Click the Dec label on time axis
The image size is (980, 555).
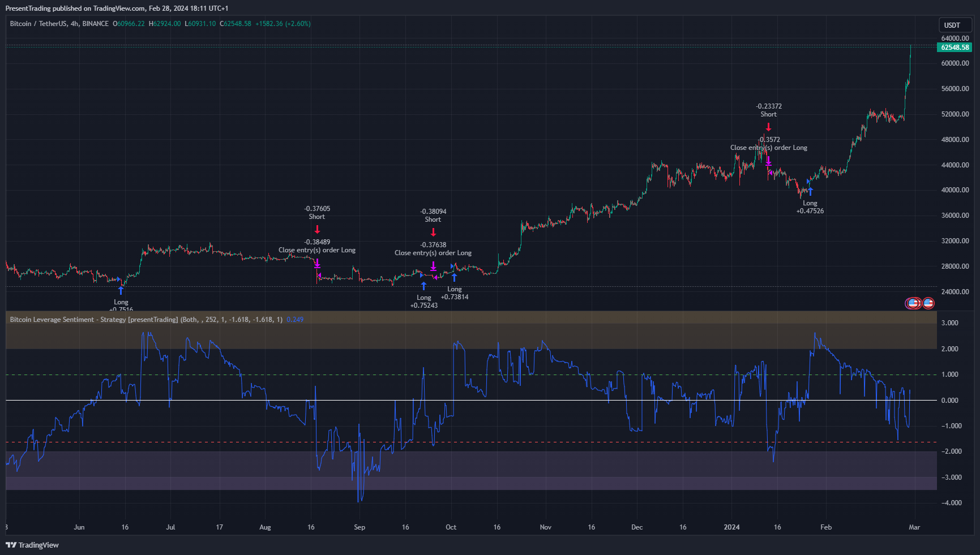[x=637, y=527]
